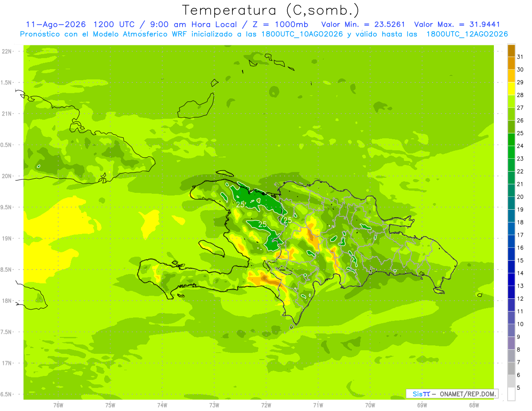
Task: Click the '8.5N' latitude label
Action: point(7,270)
